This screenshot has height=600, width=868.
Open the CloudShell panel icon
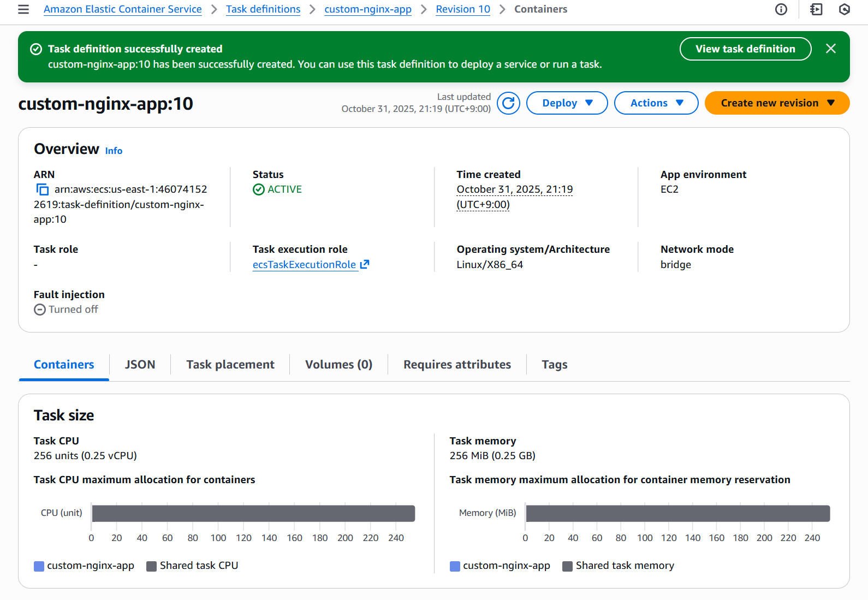point(816,9)
